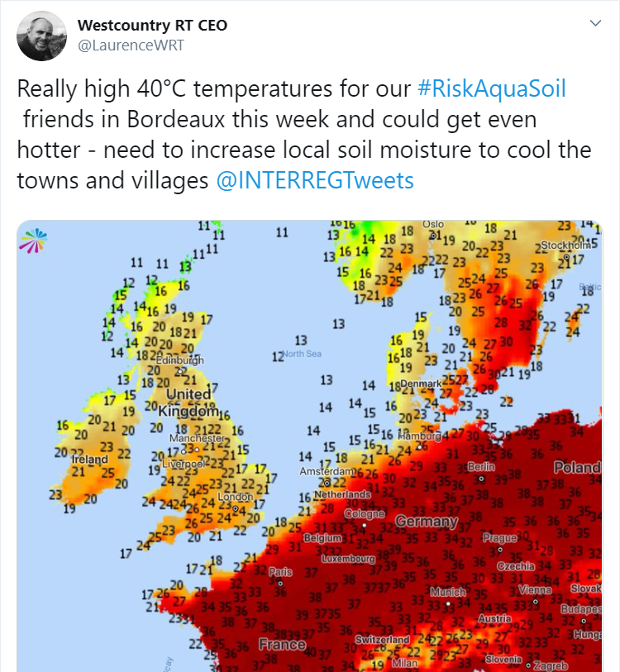Click the London city marker dot
Screen dimensions: 620x672
(235, 508)
